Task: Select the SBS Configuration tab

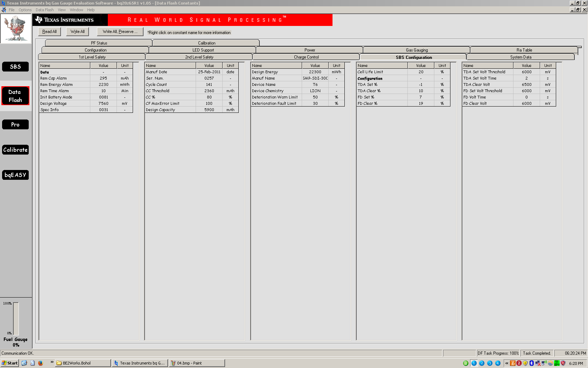Action: point(414,57)
